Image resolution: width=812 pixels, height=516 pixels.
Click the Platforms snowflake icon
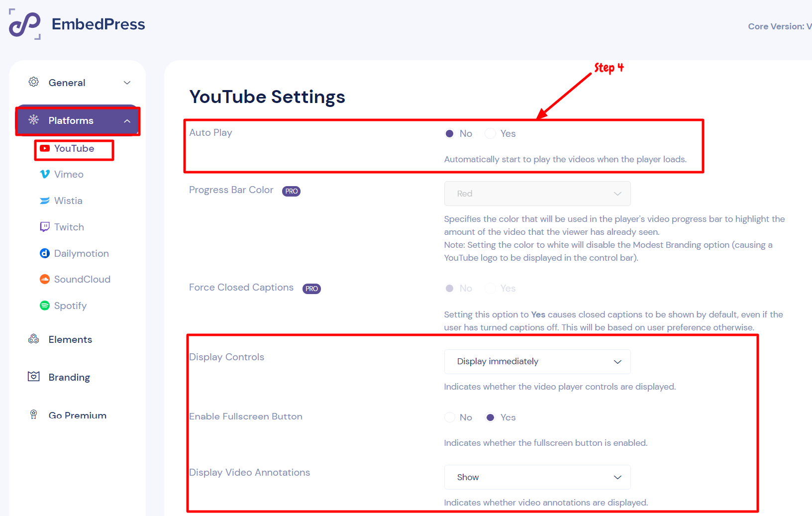point(33,120)
